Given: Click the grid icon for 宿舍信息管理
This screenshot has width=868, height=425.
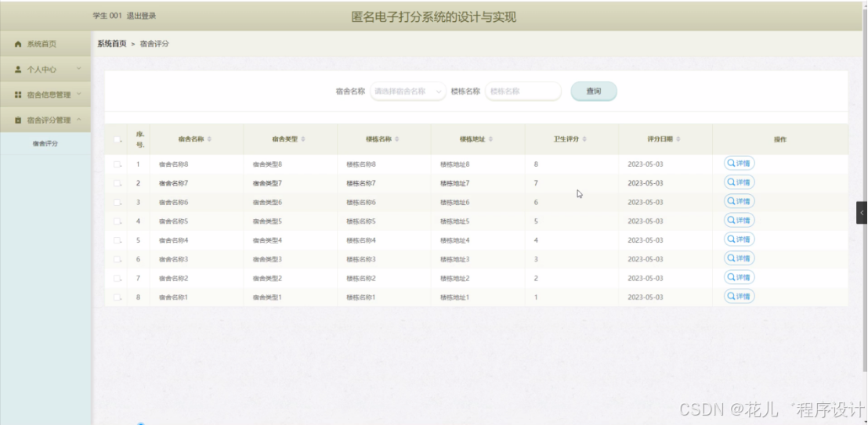Looking at the screenshot, I should point(18,95).
